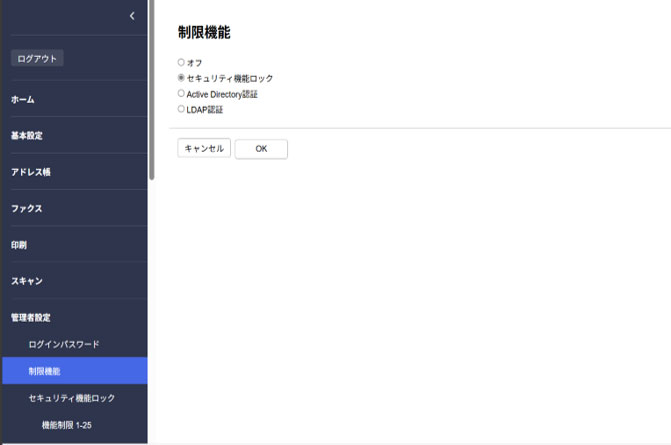
Task: Confirm with the OK button
Action: 261,148
